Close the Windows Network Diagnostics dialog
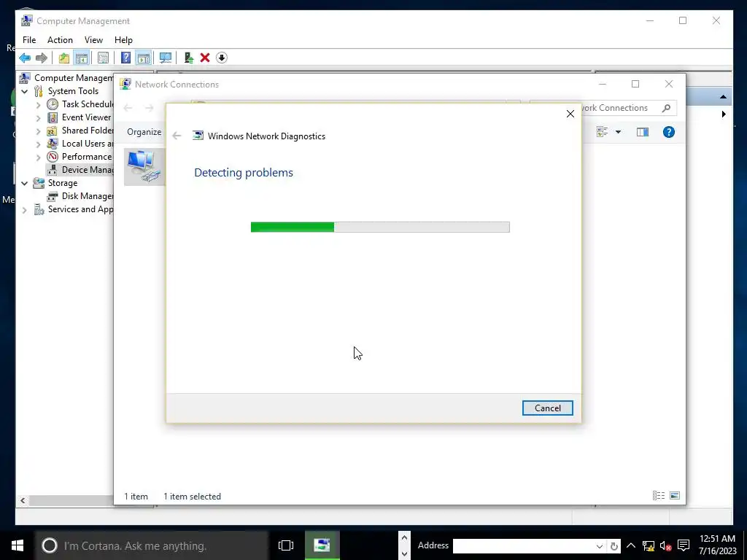Screen dimensions: 747x560 pyautogui.click(x=570, y=114)
